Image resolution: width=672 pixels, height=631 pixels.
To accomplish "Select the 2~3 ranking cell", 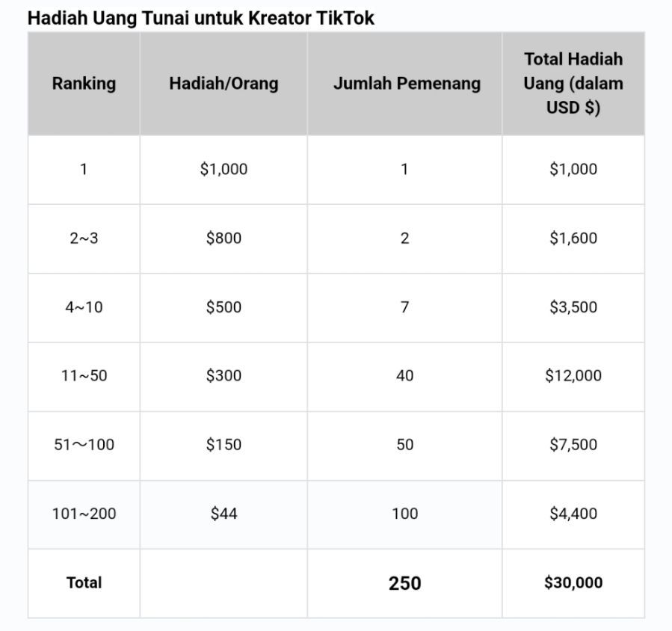I will (84, 238).
